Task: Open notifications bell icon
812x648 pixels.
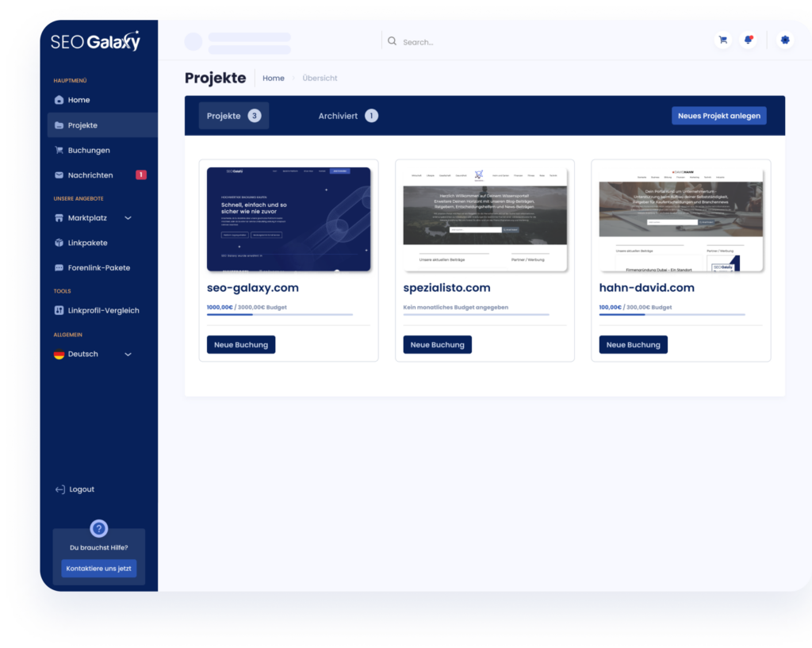Action: 749,40
